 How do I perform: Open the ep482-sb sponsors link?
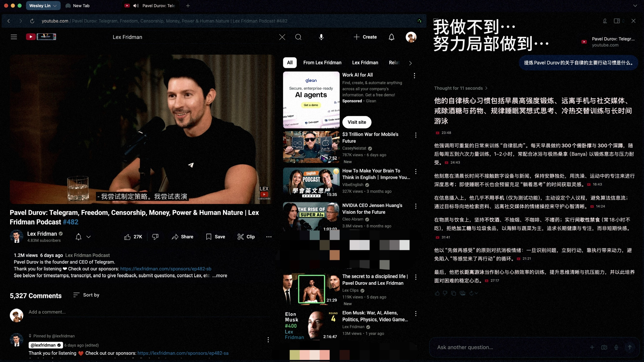click(x=166, y=269)
